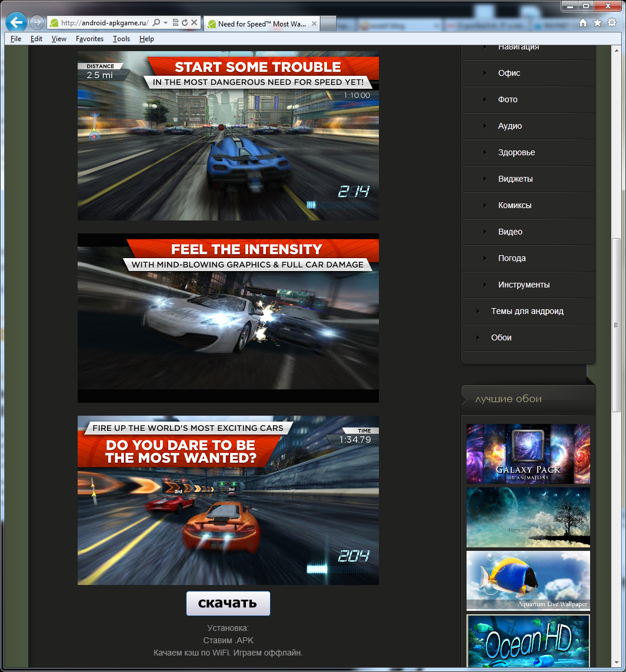626x672 pixels.
Task: Open the Фото category link
Action: pos(508,99)
